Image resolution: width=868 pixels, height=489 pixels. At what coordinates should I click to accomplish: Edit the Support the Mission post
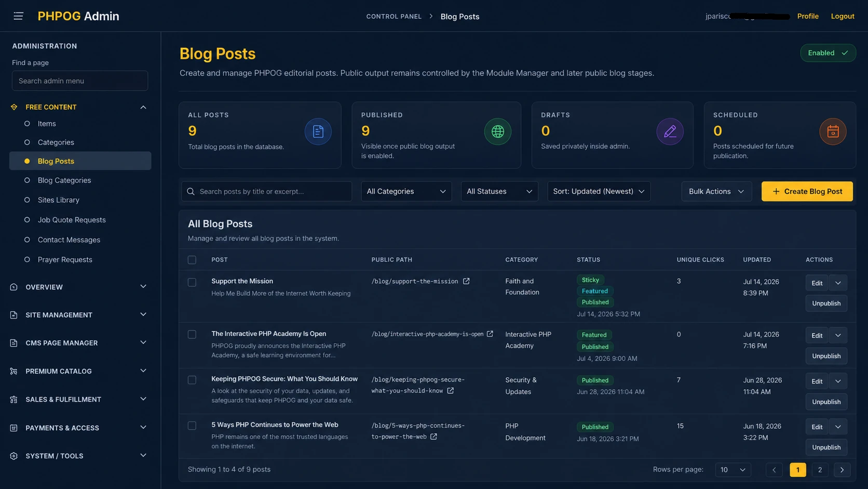point(817,283)
